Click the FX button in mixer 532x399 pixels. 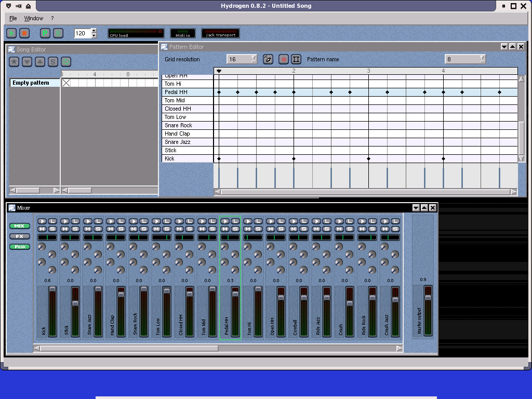[x=20, y=236]
